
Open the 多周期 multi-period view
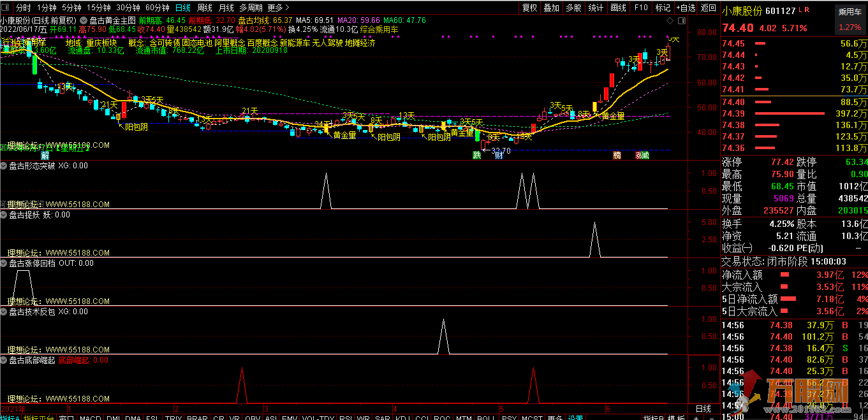(251, 8)
